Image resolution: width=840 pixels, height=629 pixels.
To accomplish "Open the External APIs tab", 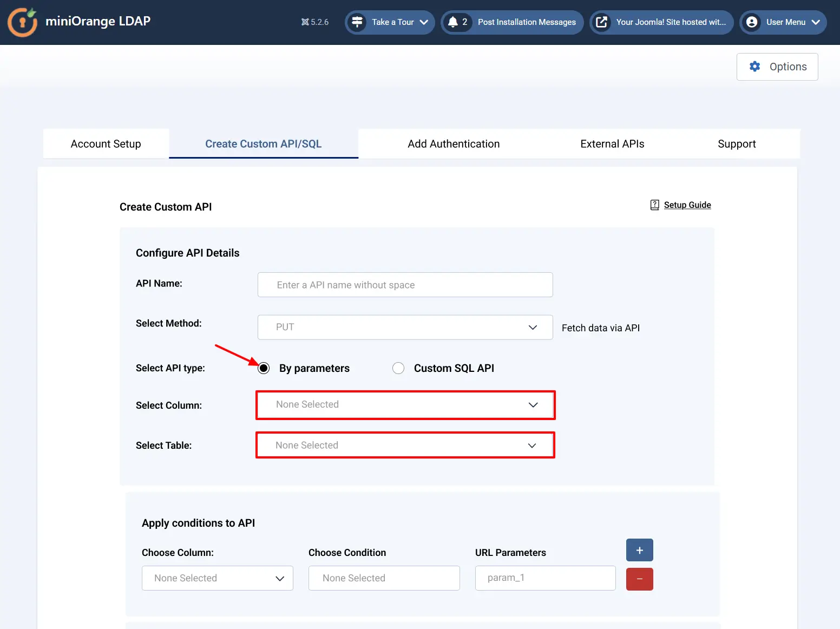I will (612, 144).
